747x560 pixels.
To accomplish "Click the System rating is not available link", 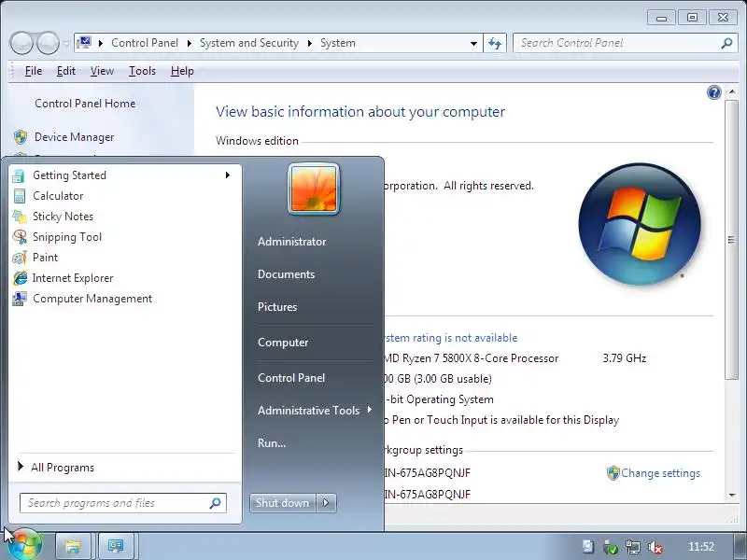I will [x=451, y=338].
